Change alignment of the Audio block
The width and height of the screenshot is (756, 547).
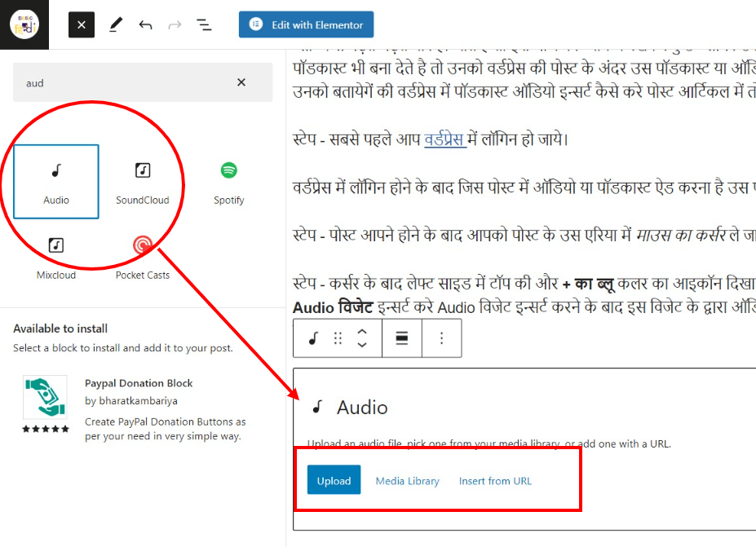(401, 338)
